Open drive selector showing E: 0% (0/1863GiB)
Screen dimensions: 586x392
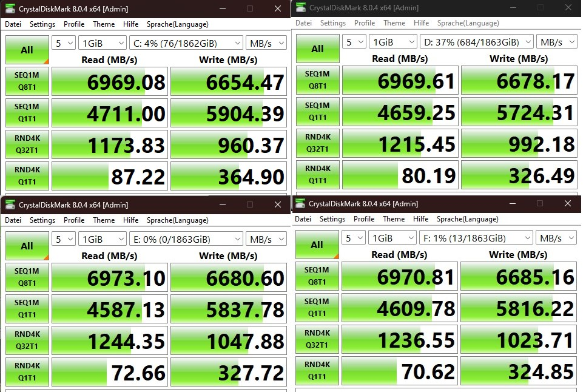[x=186, y=239]
